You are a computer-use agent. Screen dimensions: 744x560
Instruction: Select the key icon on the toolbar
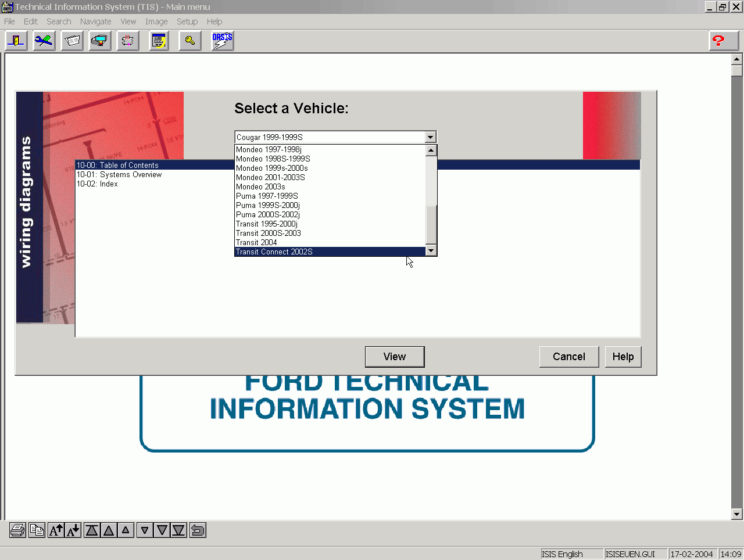point(189,41)
